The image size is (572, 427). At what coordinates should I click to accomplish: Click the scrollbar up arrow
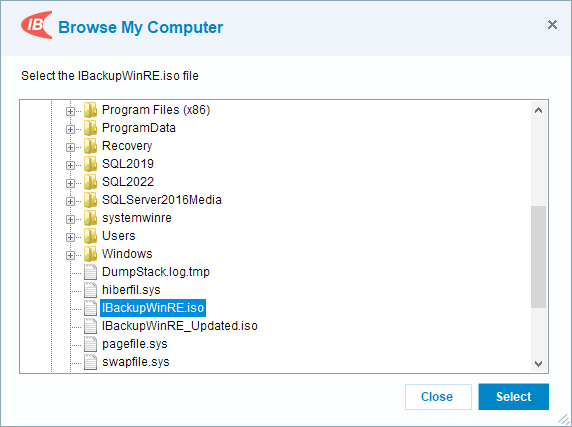pos(538,110)
